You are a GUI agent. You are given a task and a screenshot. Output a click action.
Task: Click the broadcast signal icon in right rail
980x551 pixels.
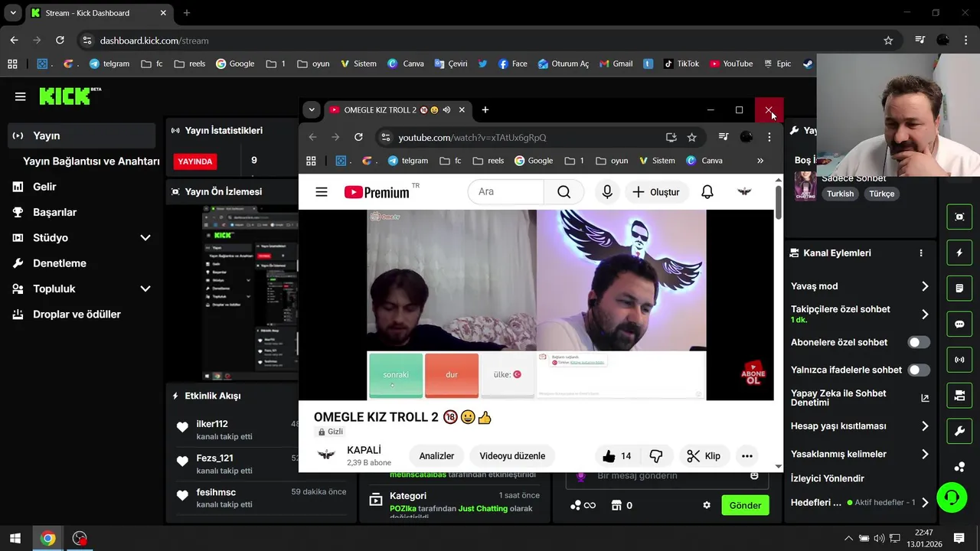959,360
